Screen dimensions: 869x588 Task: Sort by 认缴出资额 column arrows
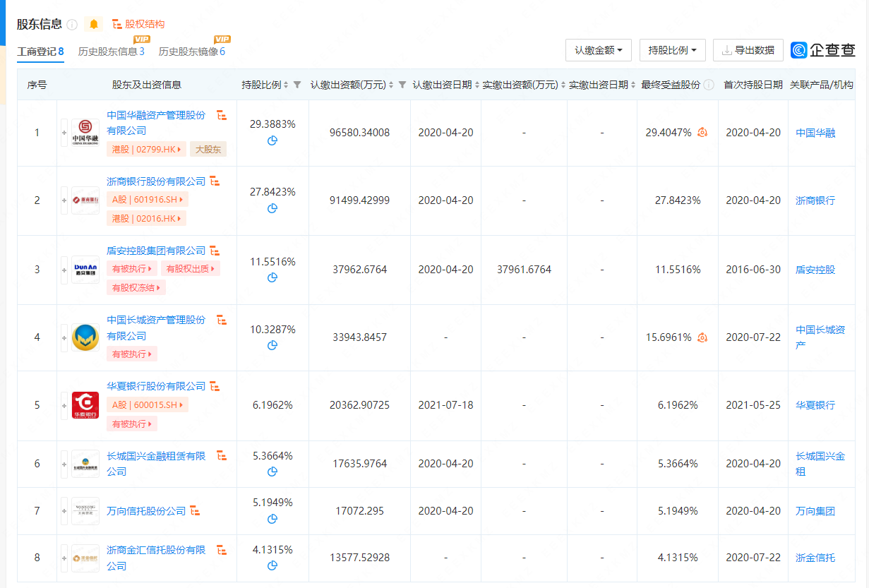(391, 85)
